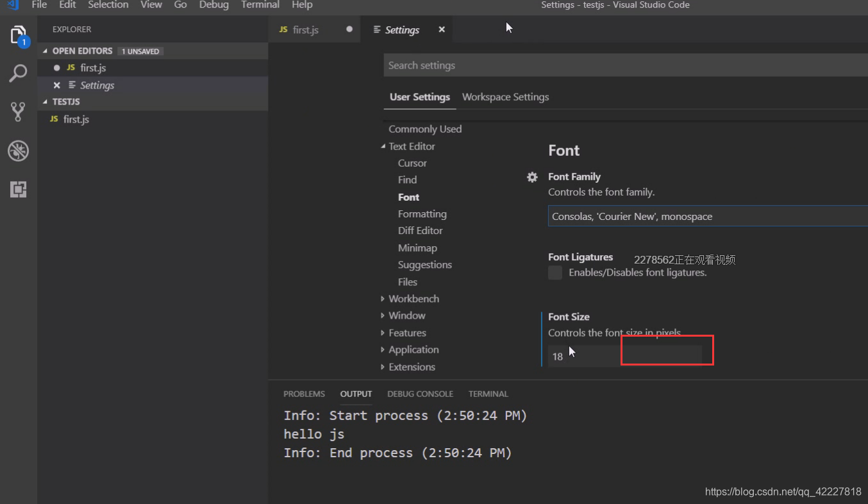Open the TERMINAL panel tab
This screenshot has height=504, width=868.
tap(488, 394)
